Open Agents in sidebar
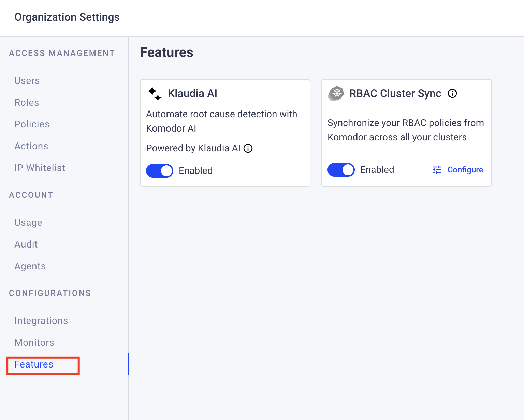 coord(30,266)
